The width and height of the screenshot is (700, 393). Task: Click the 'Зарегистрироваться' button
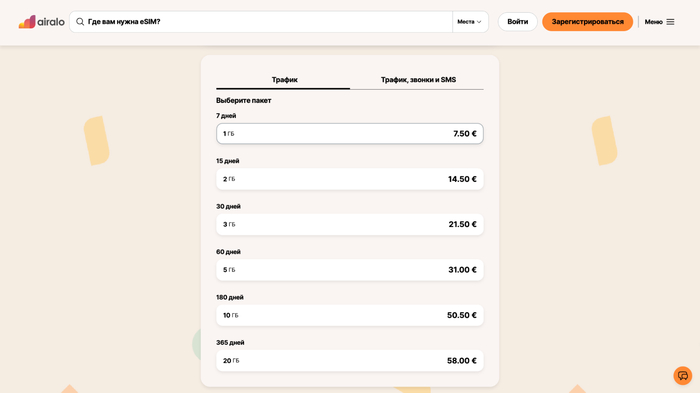point(588,21)
